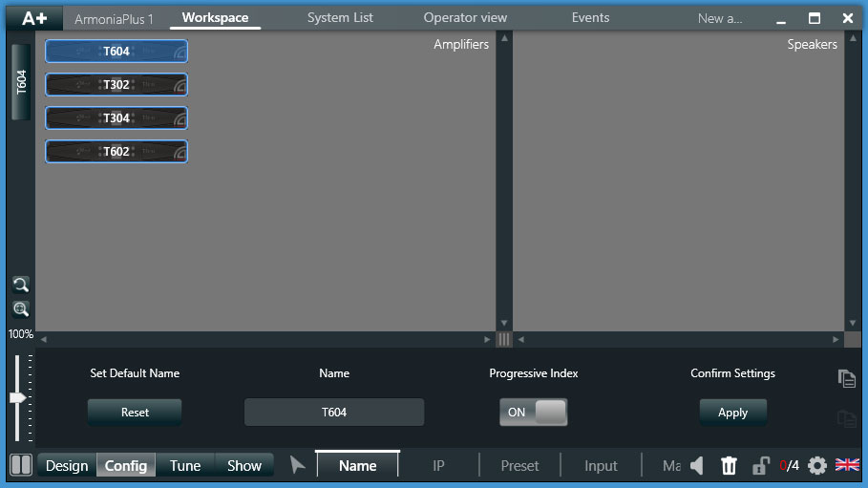868x488 pixels.
Task: Open the Name configuration tab
Action: pyautogui.click(x=357, y=465)
